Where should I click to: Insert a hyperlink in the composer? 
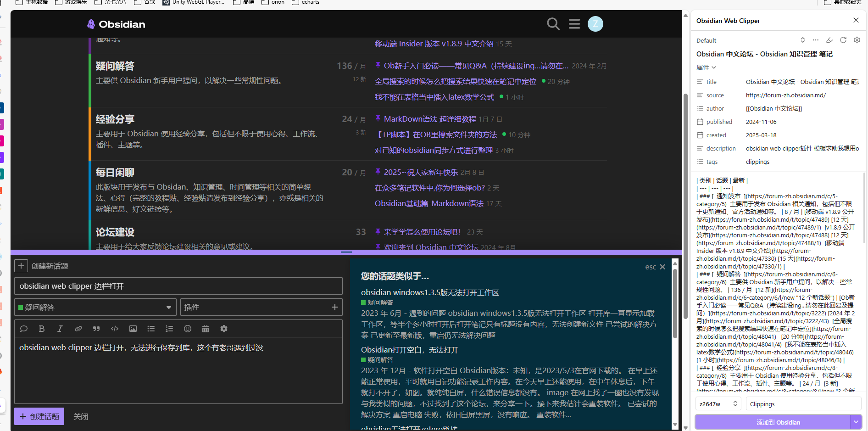(78, 329)
